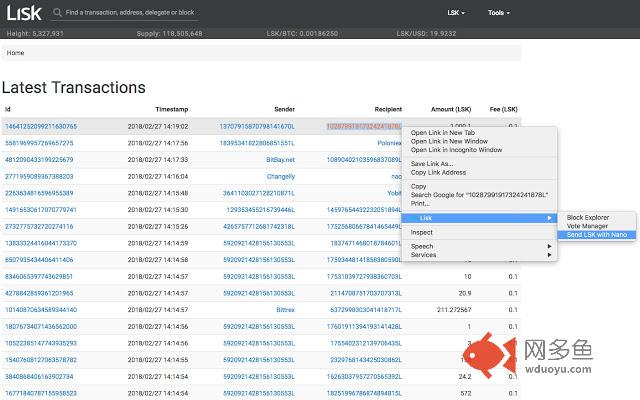The width and height of the screenshot is (640, 400).
Task: Click the amount 572 in last row
Action: pyautogui.click(x=466, y=393)
